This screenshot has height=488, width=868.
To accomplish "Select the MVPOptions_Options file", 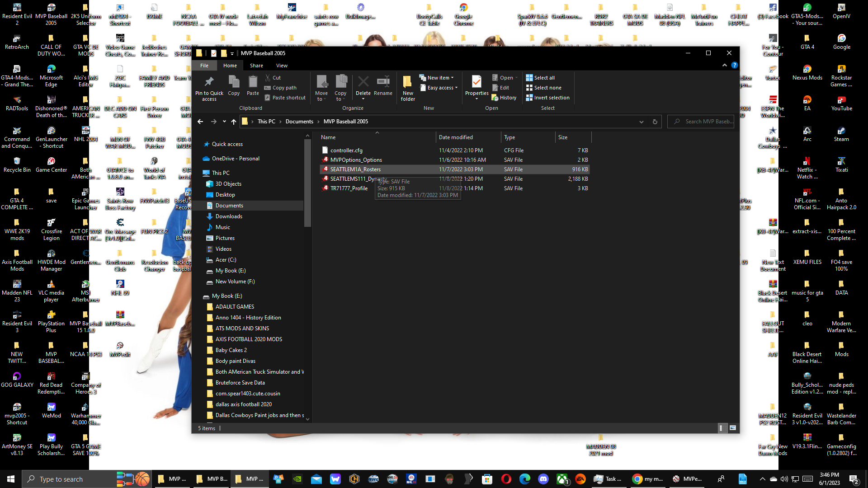I will [454, 160].
